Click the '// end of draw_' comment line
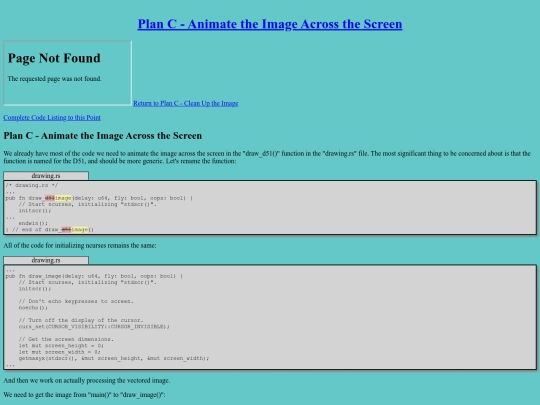 pyautogui.click(x=49, y=229)
